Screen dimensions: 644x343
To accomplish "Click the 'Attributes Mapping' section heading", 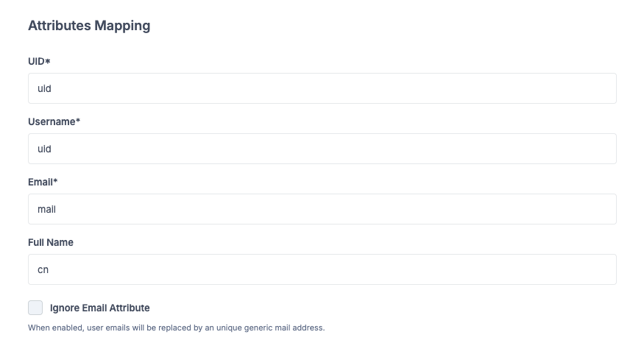I will [x=89, y=26].
